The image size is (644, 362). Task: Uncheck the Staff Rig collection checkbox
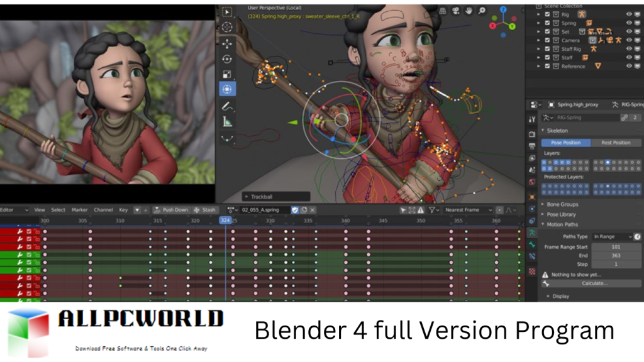point(547,49)
